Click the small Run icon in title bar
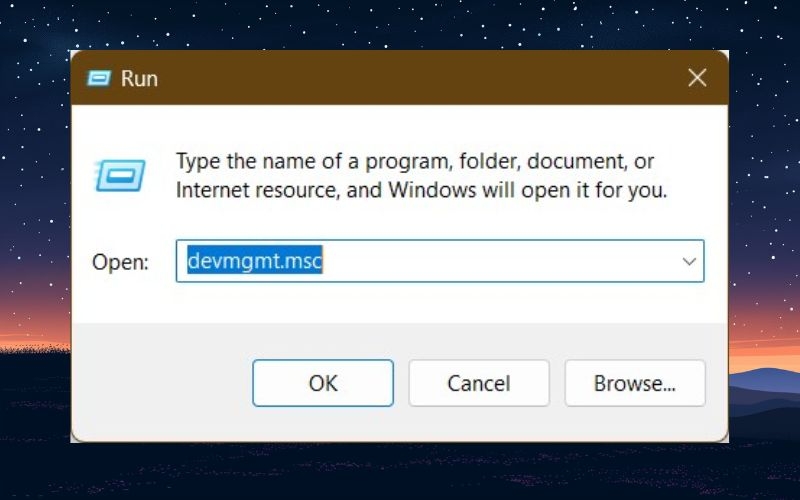Viewport: 800px width, 500px height. pos(99,79)
